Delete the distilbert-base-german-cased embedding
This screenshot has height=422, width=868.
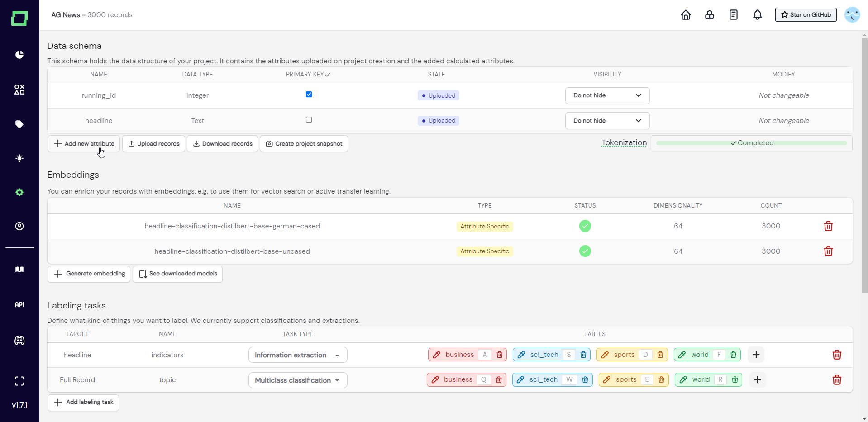[x=828, y=226]
